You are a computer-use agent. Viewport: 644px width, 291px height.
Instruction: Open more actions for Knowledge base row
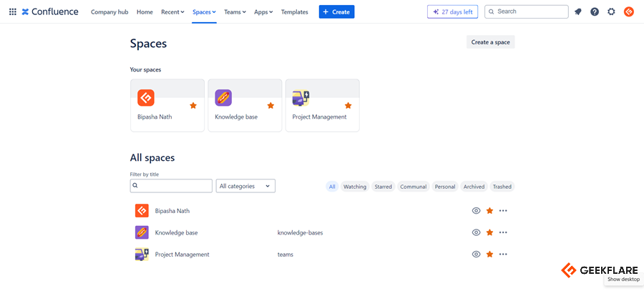[503, 232]
